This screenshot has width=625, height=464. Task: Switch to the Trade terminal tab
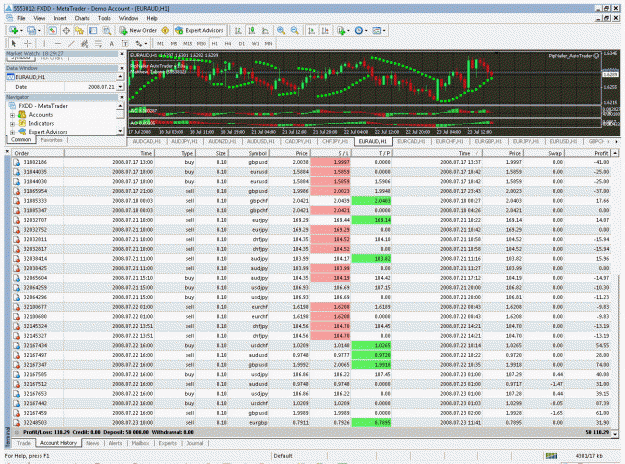(24, 443)
